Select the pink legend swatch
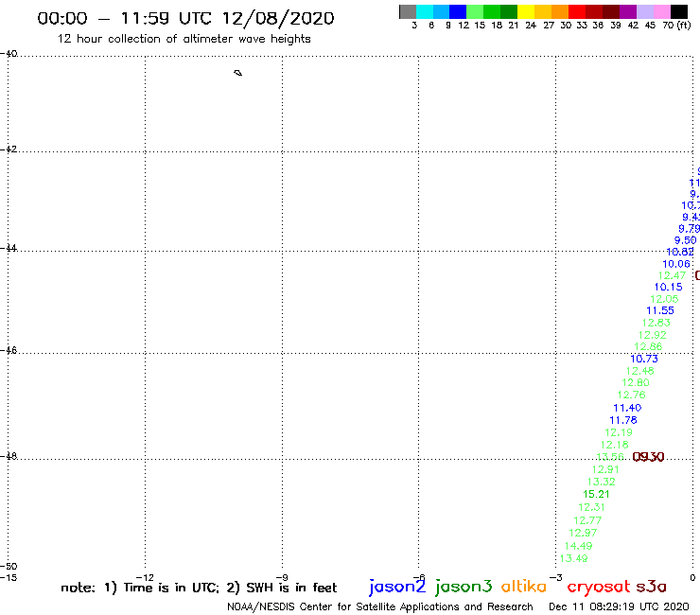 click(661, 11)
